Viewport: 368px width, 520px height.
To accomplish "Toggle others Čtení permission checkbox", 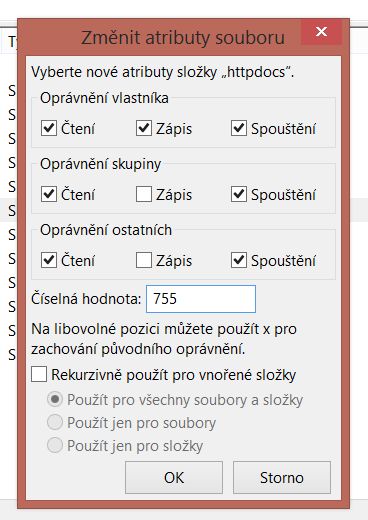I will click(49, 260).
